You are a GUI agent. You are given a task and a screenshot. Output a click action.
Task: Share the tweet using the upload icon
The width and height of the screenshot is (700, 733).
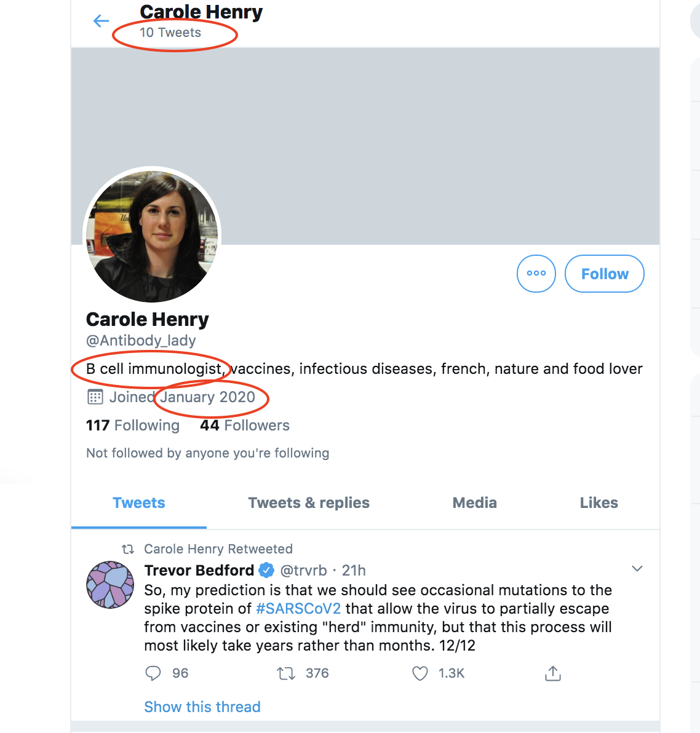coord(553,673)
